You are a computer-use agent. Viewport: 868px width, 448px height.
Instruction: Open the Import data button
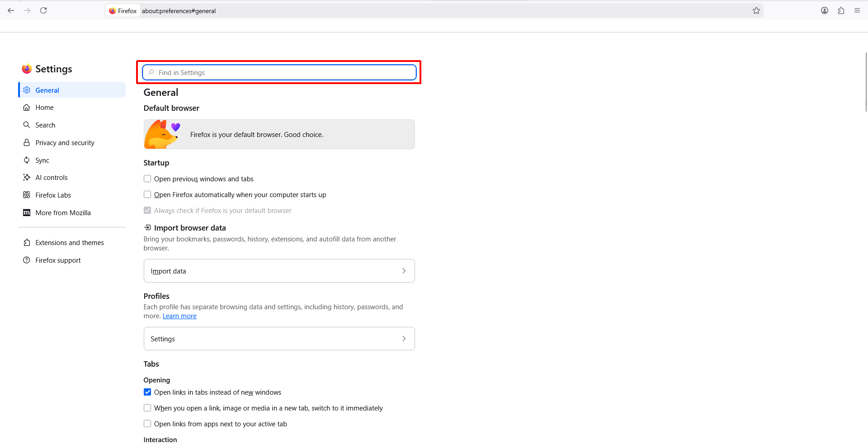click(x=279, y=271)
